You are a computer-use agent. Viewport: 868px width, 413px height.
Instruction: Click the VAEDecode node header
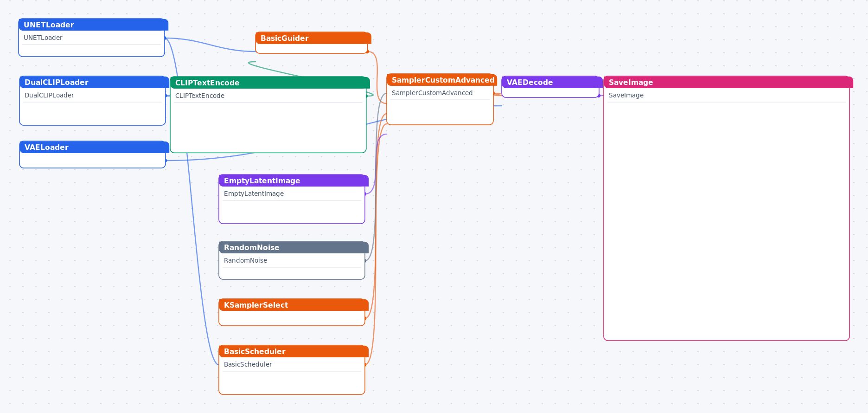coord(552,82)
